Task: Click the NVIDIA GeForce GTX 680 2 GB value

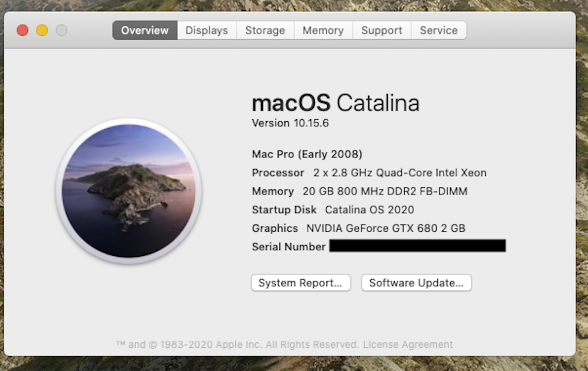Action: (386, 228)
